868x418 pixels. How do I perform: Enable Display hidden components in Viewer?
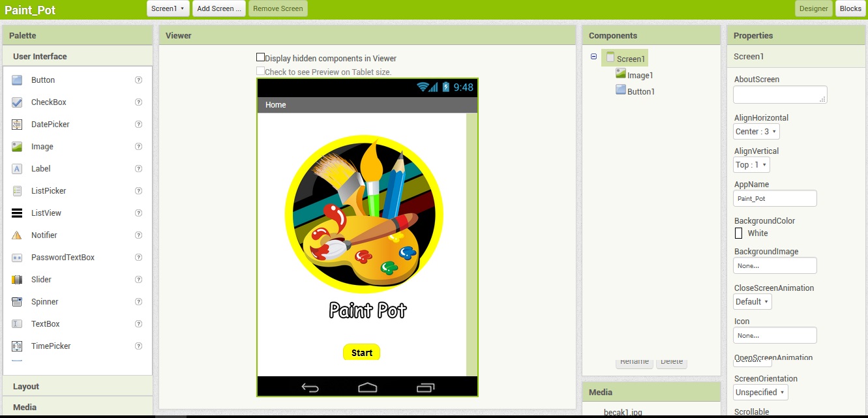[x=260, y=57]
